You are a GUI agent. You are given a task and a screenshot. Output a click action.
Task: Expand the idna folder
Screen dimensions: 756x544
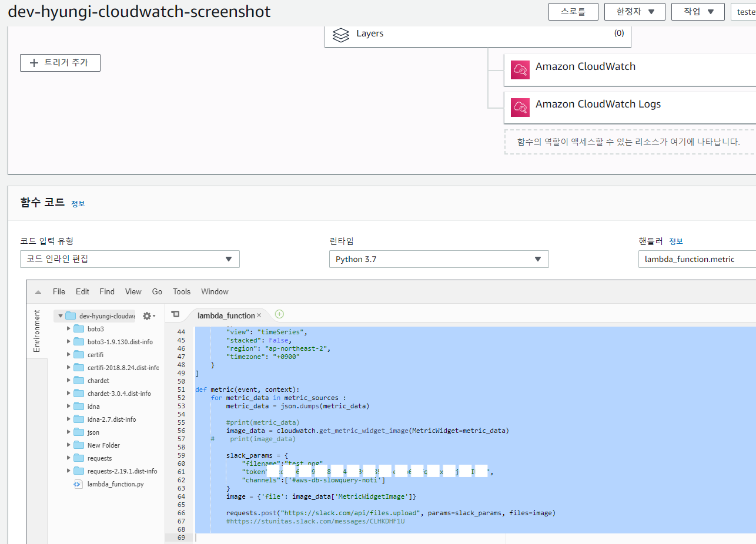tap(68, 407)
